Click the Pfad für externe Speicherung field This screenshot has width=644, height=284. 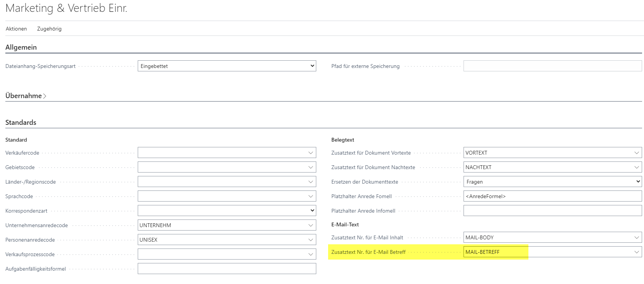[x=553, y=66]
